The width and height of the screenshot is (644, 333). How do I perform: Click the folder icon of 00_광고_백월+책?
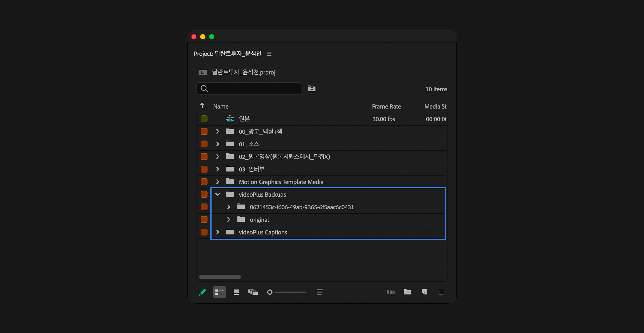click(x=230, y=131)
